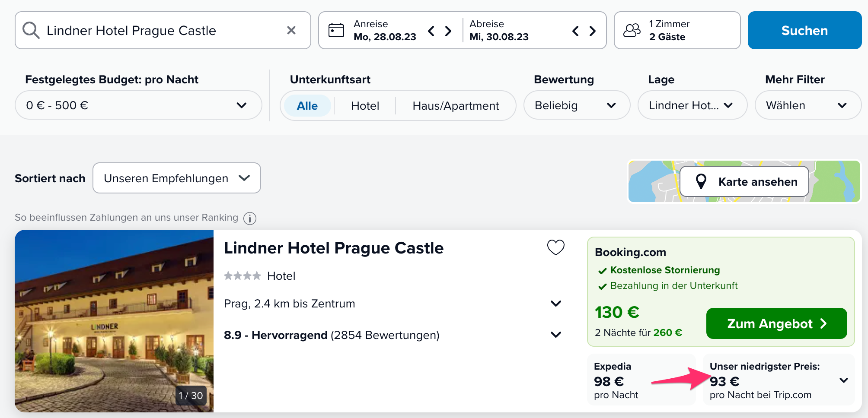Go to Booking.com offer via Zum Angebot
The width and height of the screenshot is (868, 418).
click(777, 323)
